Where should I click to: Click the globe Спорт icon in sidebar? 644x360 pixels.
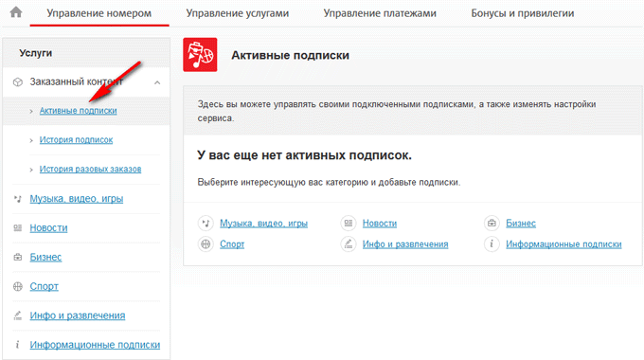(18, 286)
